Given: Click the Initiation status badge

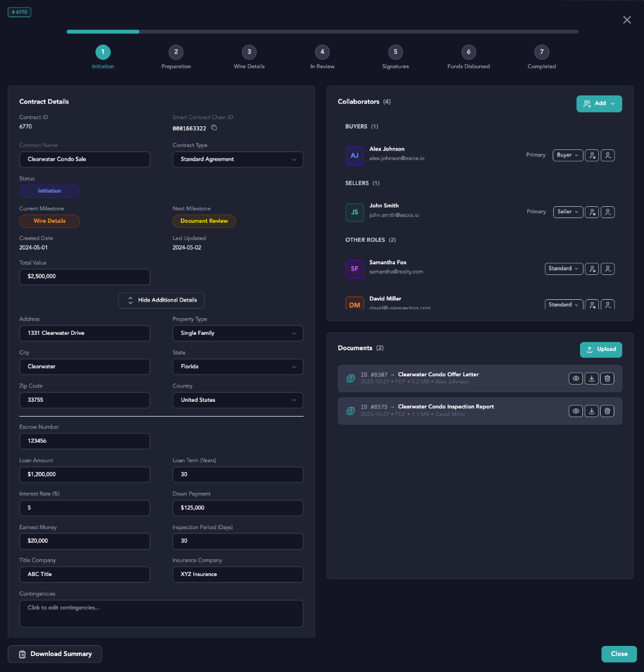Looking at the screenshot, I should 49,191.
